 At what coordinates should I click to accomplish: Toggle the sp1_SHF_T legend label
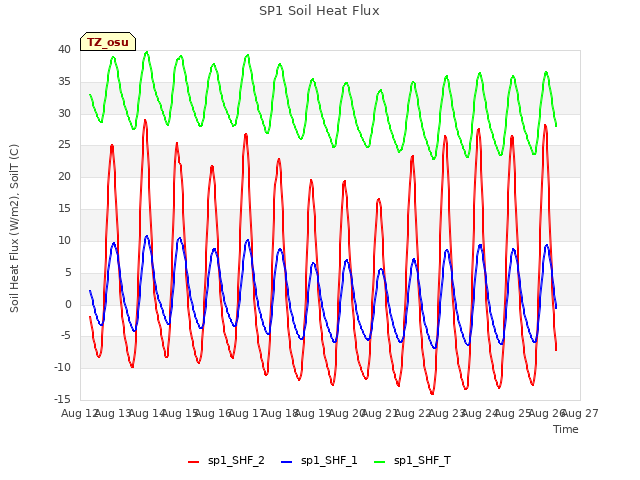(x=422, y=460)
